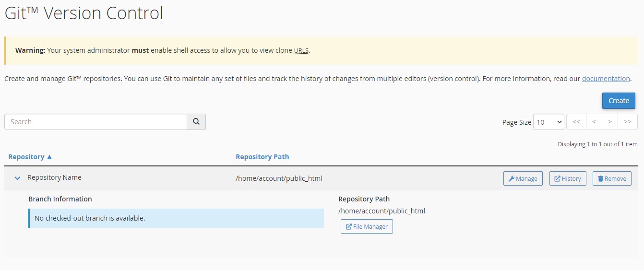Sort by the Repository column header
This screenshot has height=270, width=644.
(x=26, y=157)
